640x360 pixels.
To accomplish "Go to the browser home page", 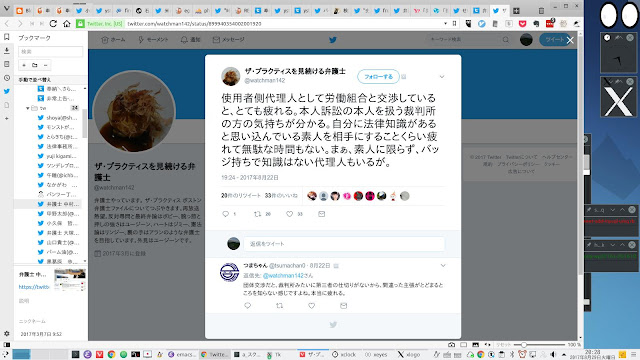I will [x=67, y=24].
